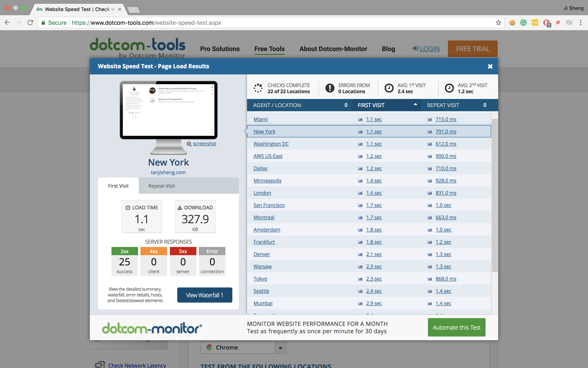Image resolution: width=588 pixels, height=368 pixels.
Task: Open the Free Tools menu
Action: point(269,49)
